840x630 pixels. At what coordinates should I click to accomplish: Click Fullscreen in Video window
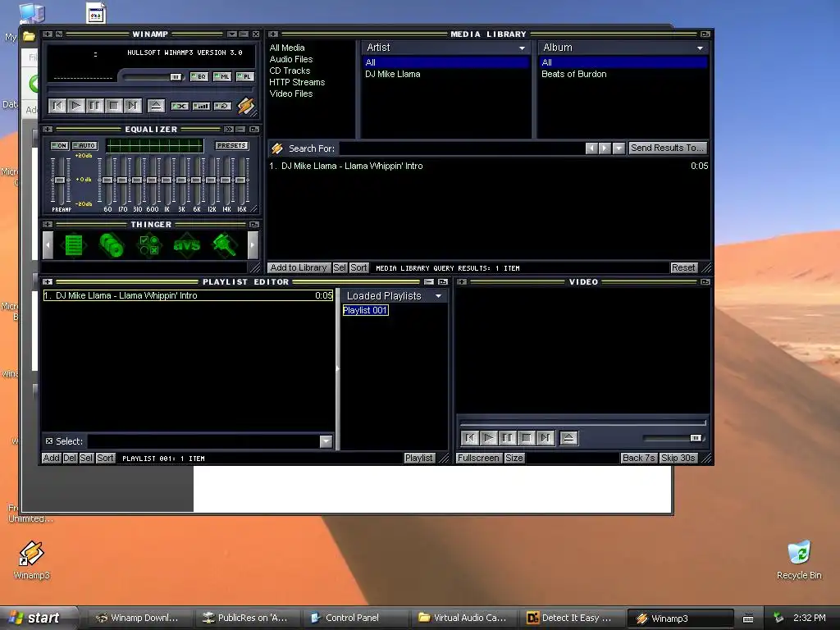(x=478, y=458)
